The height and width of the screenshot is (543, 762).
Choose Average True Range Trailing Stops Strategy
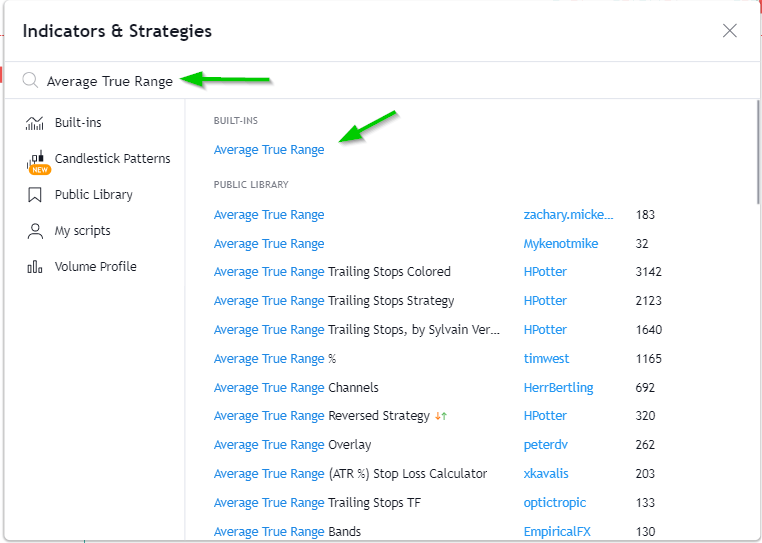[334, 301]
